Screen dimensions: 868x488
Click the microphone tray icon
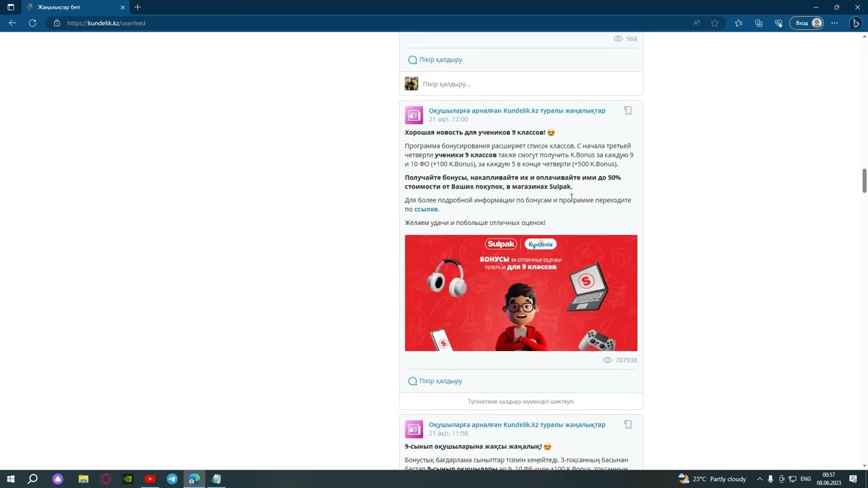click(771, 479)
